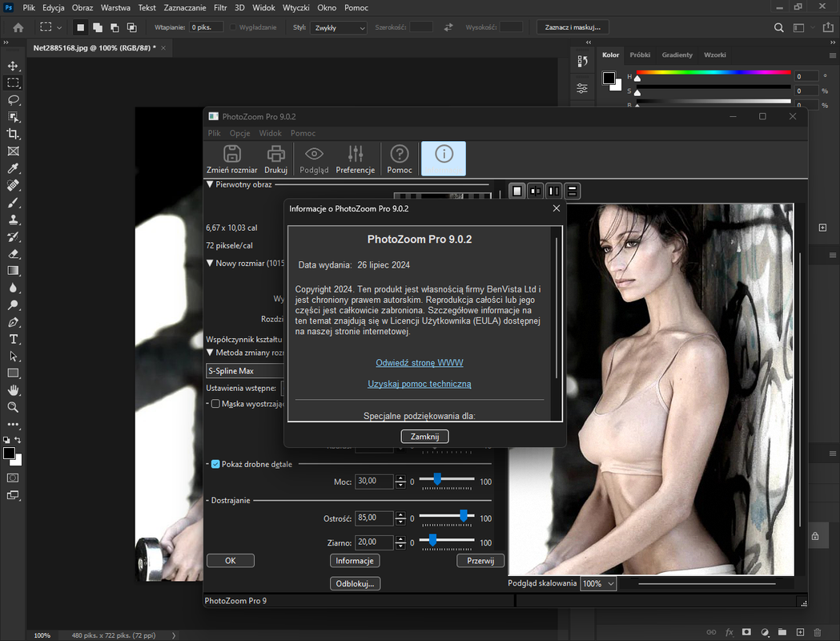This screenshot has width=840, height=641.
Task: Open PhotoZoom Opcje menu
Action: [240, 133]
